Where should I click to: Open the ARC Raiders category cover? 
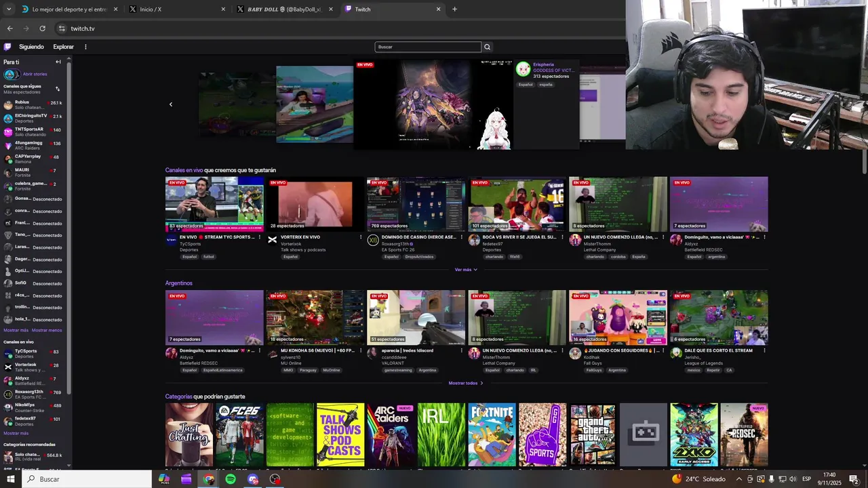(x=391, y=434)
